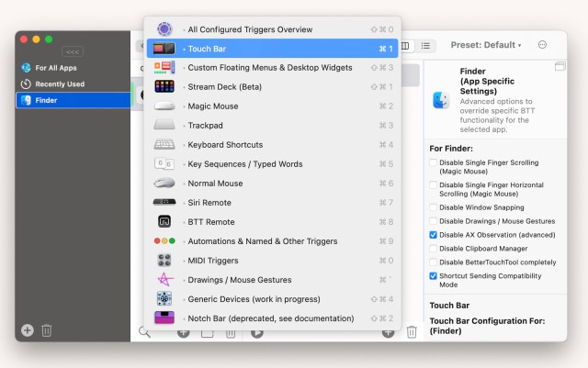Click the three colored dots Automations icon

164,241
